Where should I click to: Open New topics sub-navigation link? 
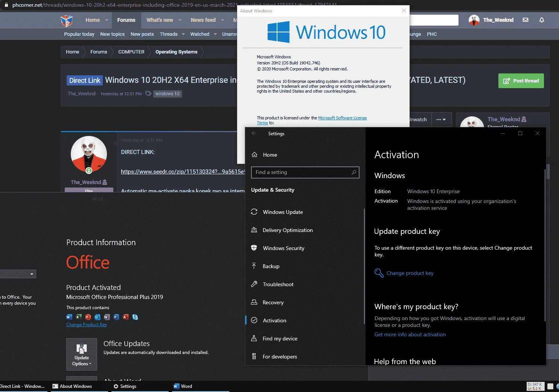click(x=112, y=34)
